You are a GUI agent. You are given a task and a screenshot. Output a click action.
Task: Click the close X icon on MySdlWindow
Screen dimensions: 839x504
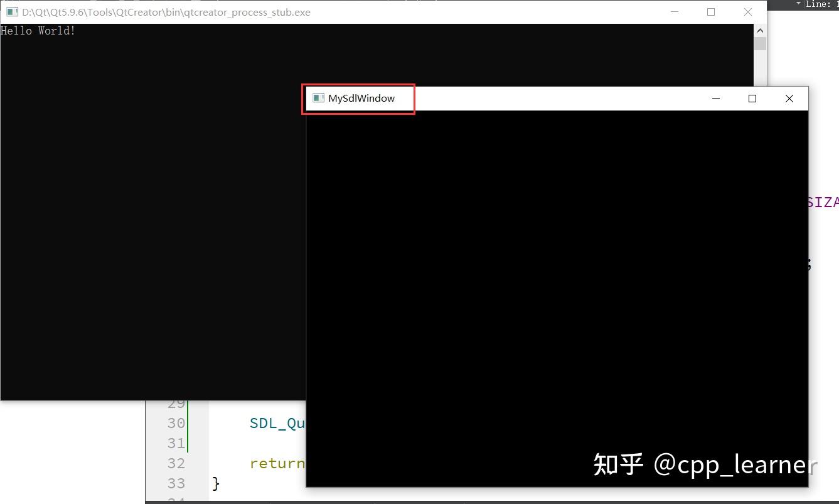point(789,98)
